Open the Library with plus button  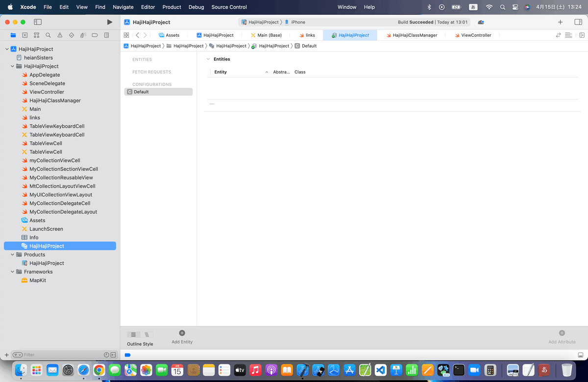561,22
